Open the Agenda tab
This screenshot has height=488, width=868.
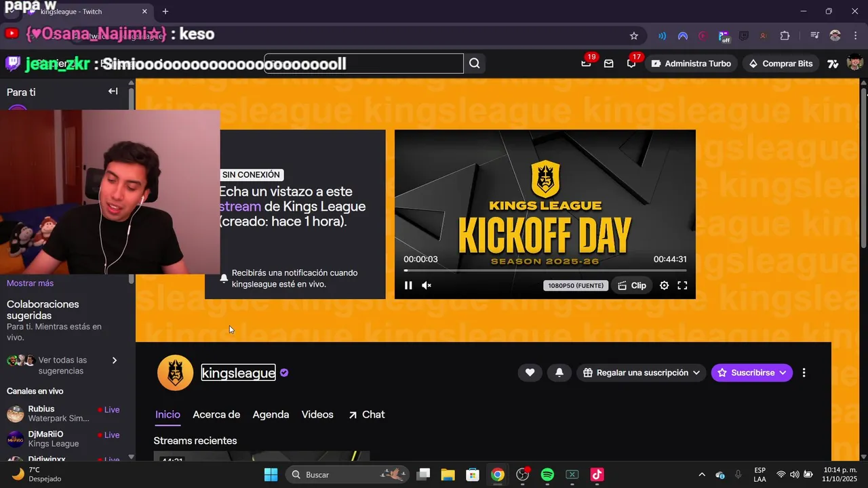271,414
